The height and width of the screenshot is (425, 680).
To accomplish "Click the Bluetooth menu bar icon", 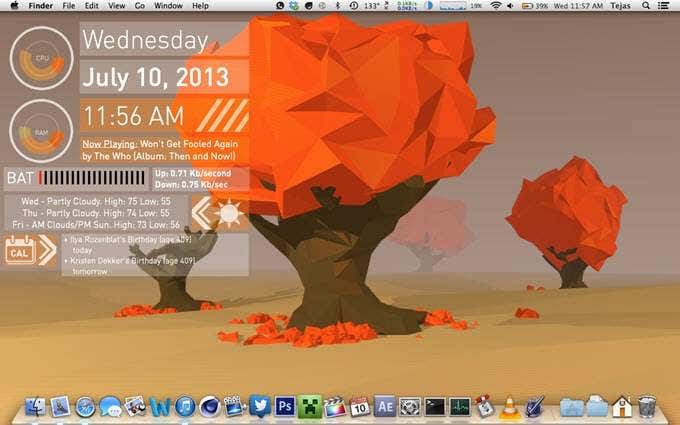I will tap(338, 6).
